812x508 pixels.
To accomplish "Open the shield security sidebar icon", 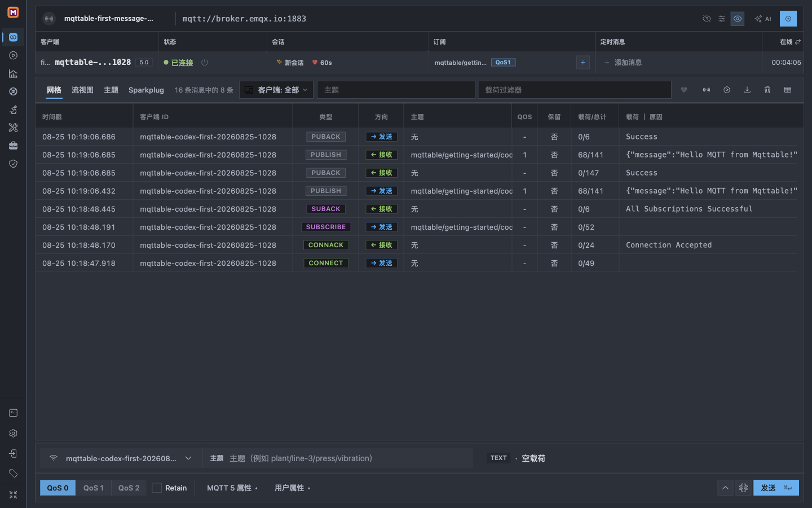I will [13, 164].
